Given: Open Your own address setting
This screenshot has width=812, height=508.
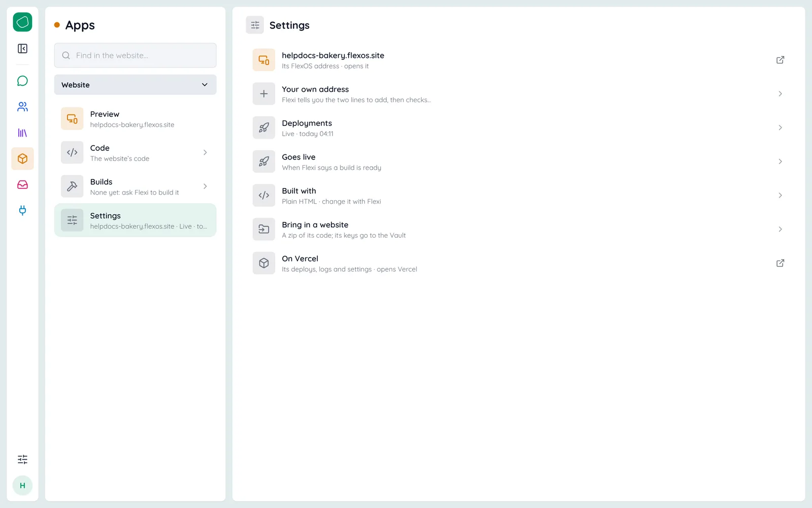Looking at the screenshot, I should 519,94.
